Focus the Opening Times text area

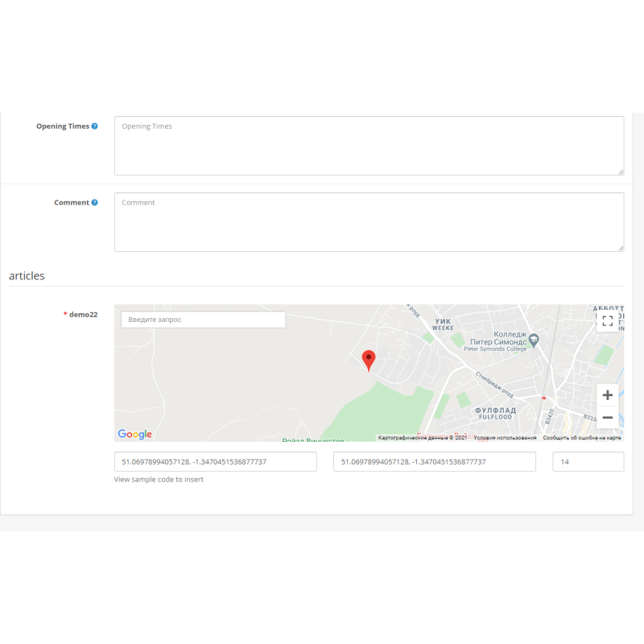pos(369,146)
